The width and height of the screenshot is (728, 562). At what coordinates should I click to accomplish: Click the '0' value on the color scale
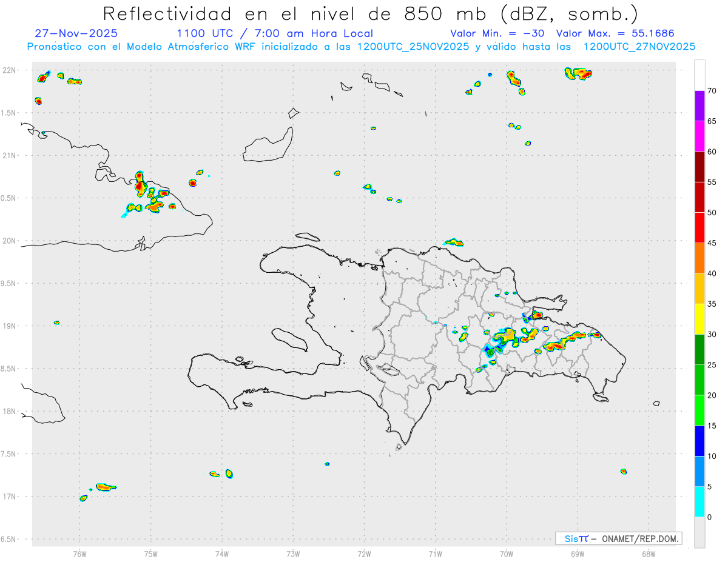pos(709,517)
